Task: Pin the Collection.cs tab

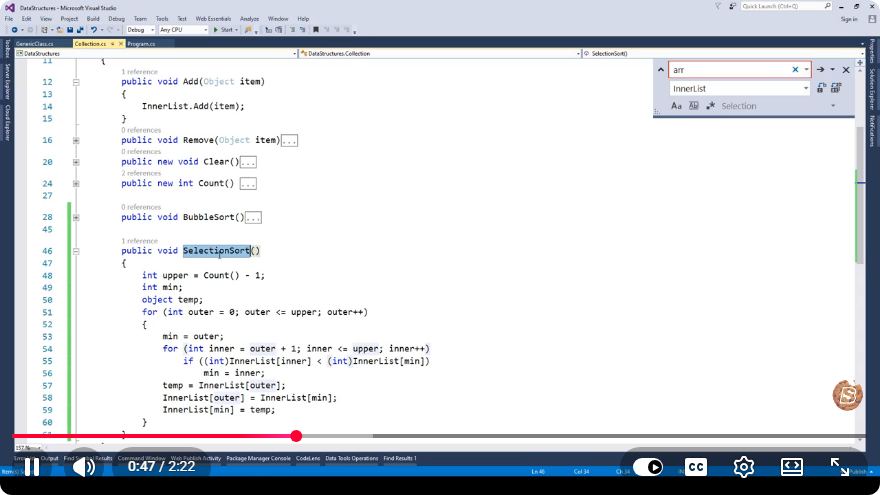Action: click(x=113, y=44)
